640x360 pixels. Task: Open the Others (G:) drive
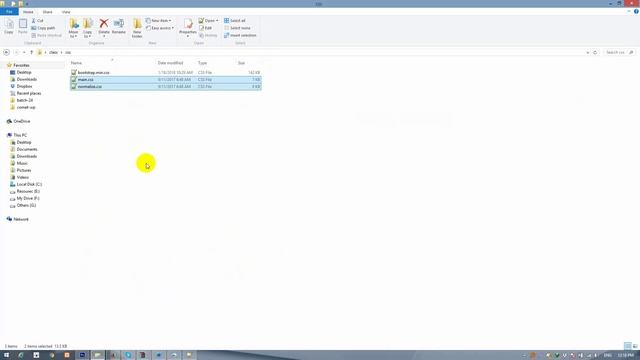pos(26,205)
